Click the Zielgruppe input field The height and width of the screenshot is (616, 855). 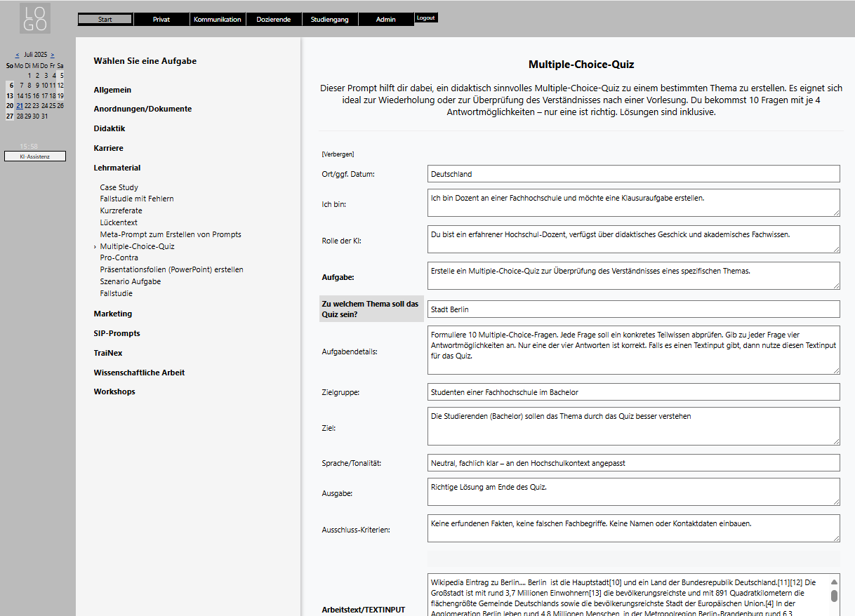[633, 392]
